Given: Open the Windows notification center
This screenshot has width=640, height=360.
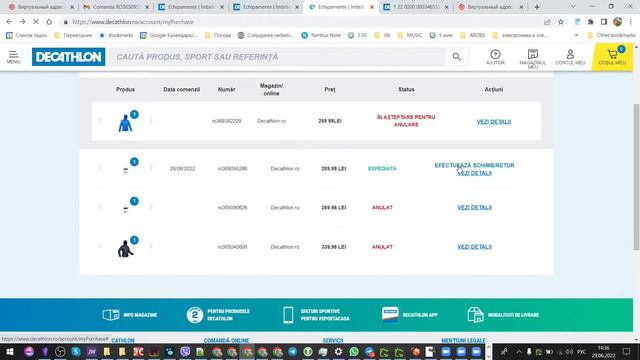Looking at the screenshot, I should (627, 351).
